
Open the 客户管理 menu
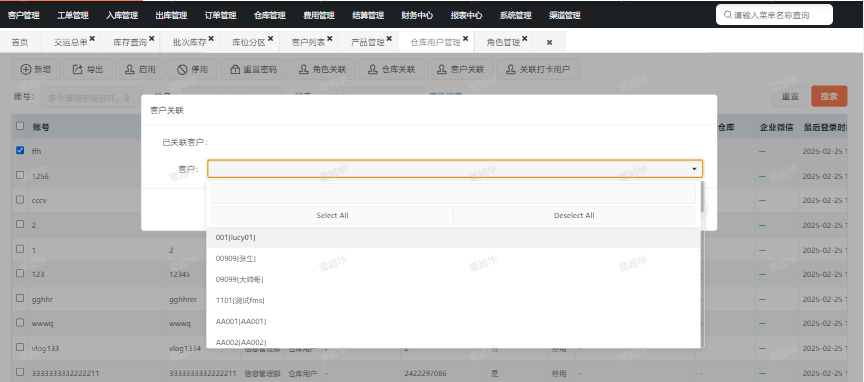click(x=24, y=15)
